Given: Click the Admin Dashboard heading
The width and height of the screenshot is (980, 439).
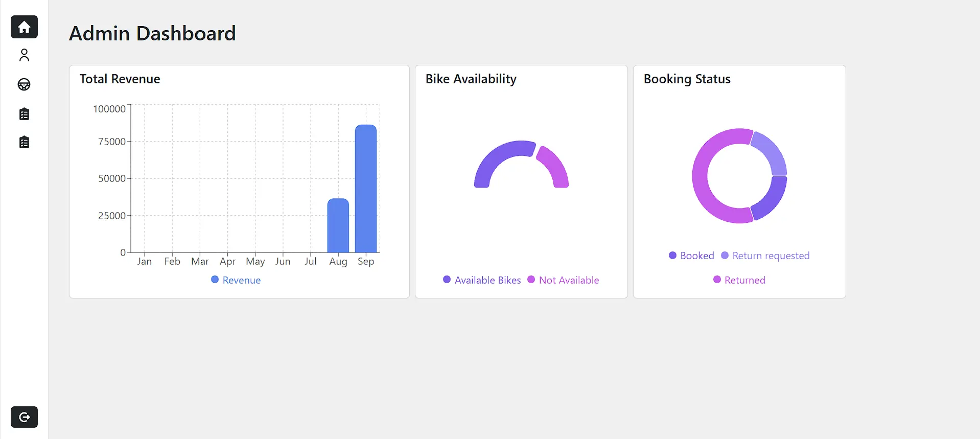Looking at the screenshot, I should (152, 34).
